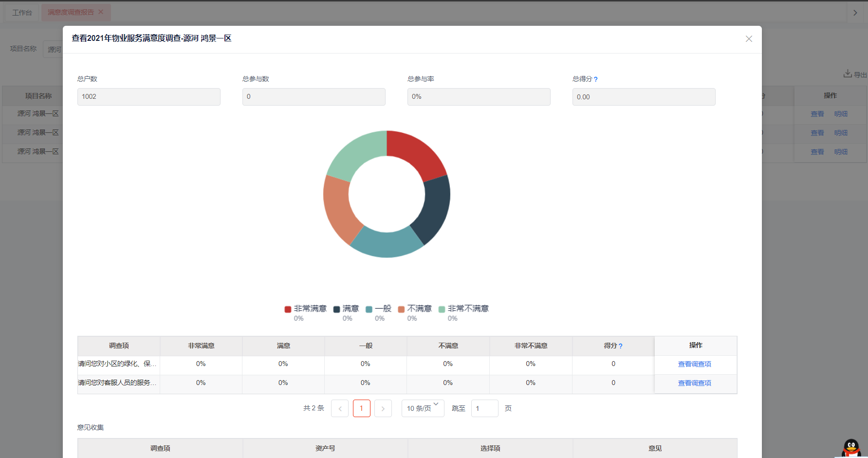The image size is (868, 458).
Task: Click the 跳至 page number input
Action: 484,408
